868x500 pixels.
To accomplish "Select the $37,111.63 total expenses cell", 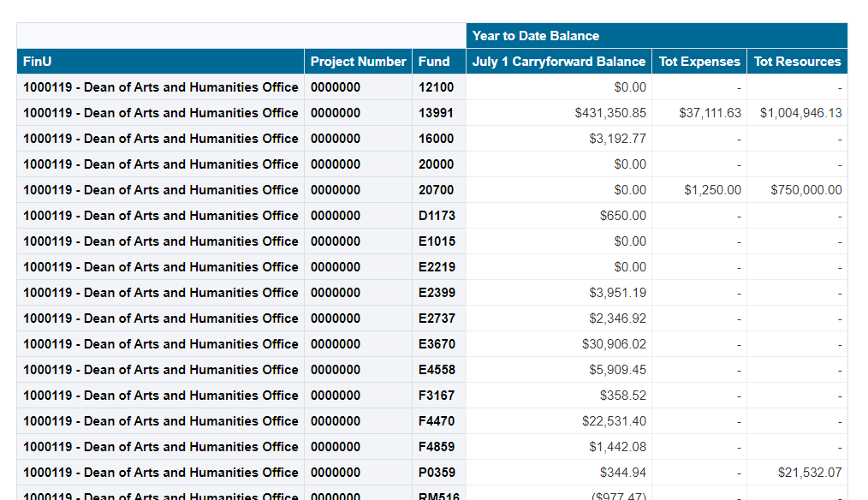I will (x=710, y=113).
